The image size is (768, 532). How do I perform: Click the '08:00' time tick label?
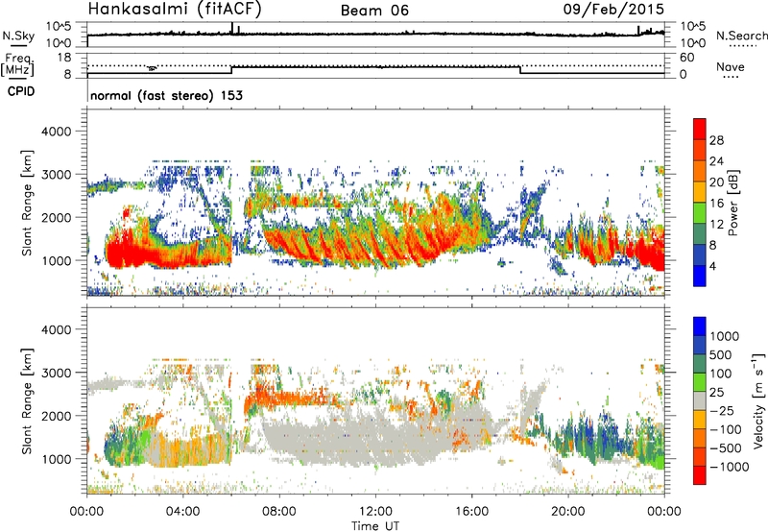(x=279, y=512)
